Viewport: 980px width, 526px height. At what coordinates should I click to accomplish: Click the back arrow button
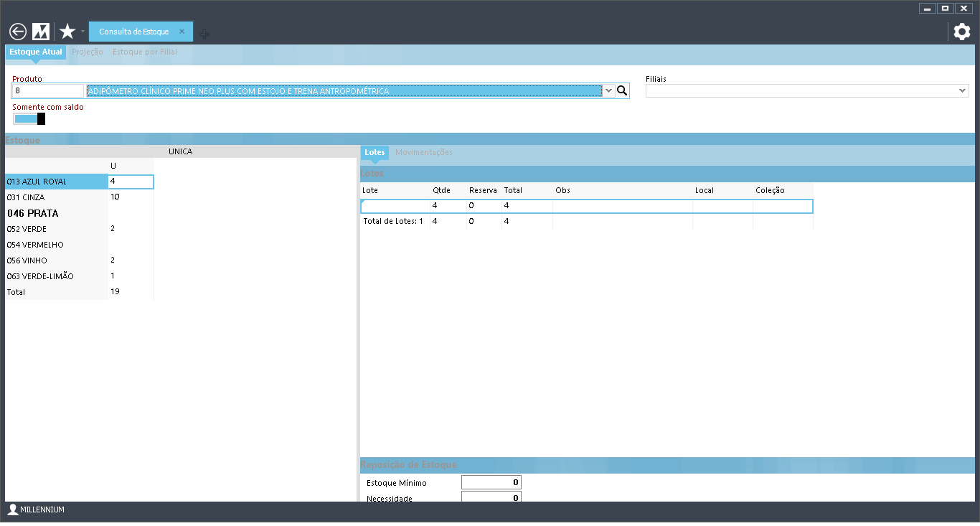click(x=18, y=32)
